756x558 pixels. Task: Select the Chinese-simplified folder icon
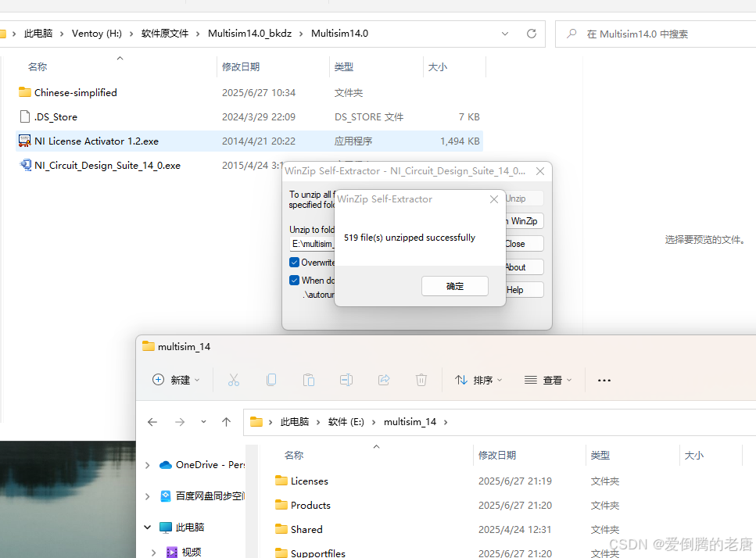pos(25,92)
